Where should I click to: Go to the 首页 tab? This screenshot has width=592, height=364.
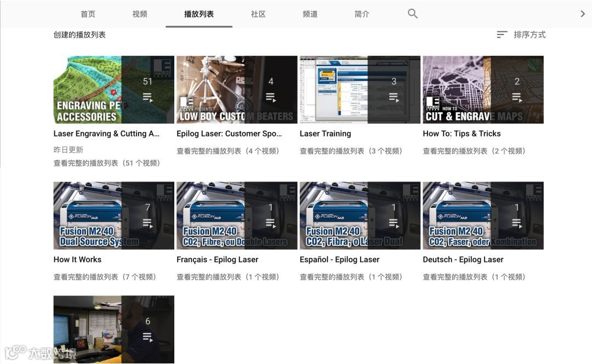tap(88, 14)
